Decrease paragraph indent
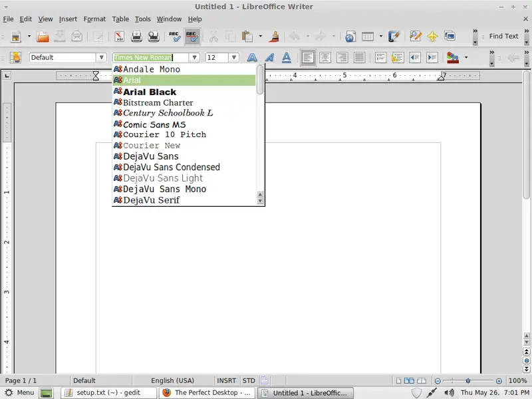532x399 pixels. 415,58
